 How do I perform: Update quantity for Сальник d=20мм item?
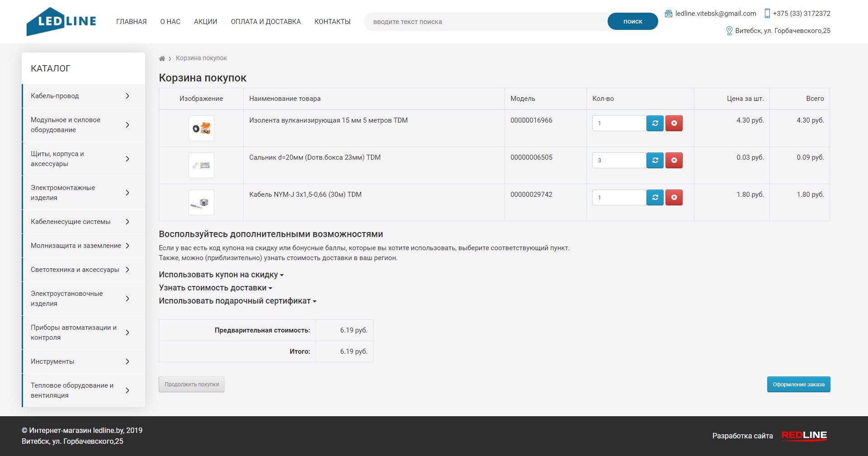pyautogui.click(x=655, y=160)
